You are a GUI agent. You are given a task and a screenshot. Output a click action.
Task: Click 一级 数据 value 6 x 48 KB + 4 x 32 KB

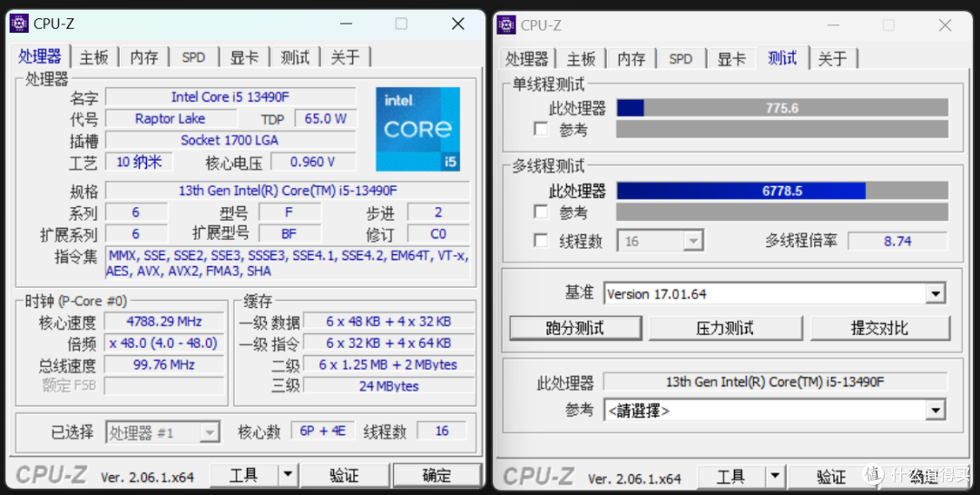point(388,322)
